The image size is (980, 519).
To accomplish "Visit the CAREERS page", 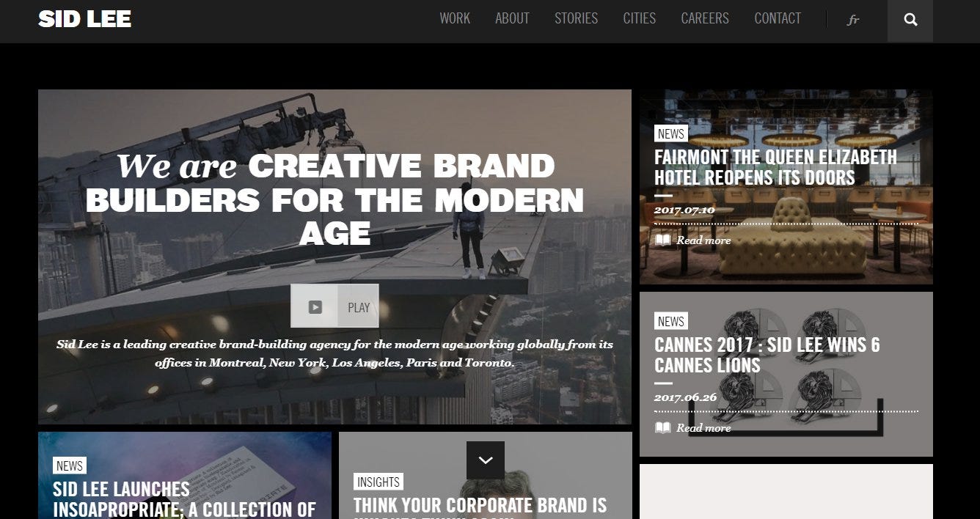I will [x=705, y=18].
